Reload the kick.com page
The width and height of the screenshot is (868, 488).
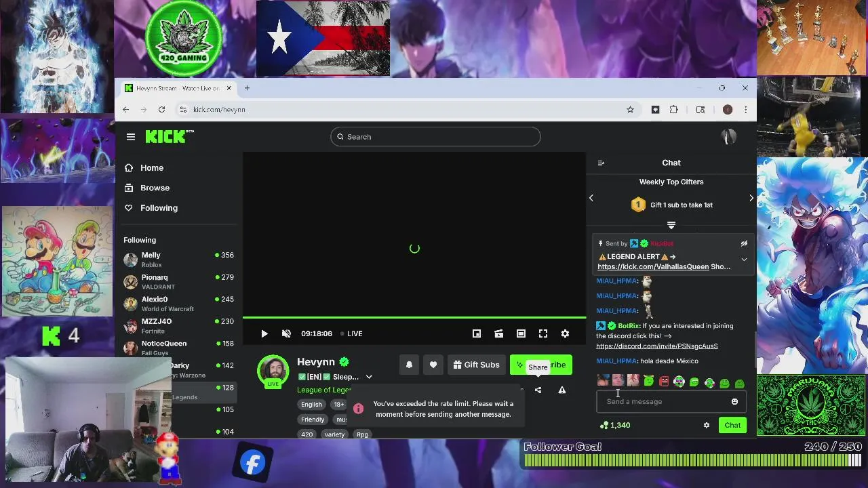click(x=161, y=109)
